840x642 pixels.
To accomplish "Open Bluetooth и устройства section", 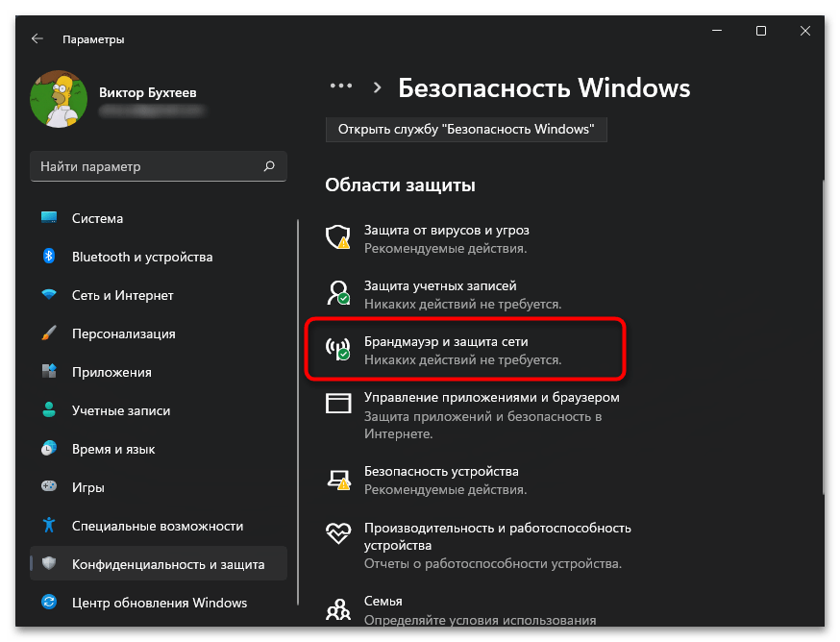I will point(159,257).
